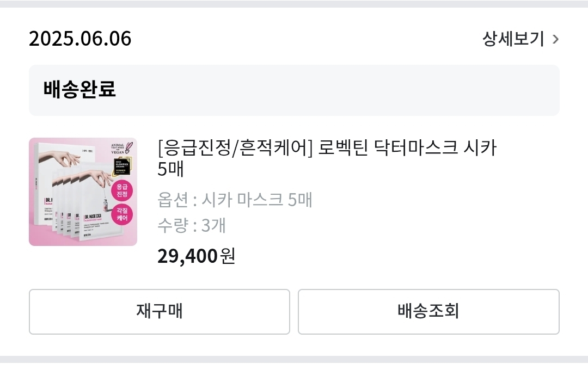Viewport: 588px width, 370px height.
Task: Click the 응급진정 badge on product image
Action: tap(121, 192)
